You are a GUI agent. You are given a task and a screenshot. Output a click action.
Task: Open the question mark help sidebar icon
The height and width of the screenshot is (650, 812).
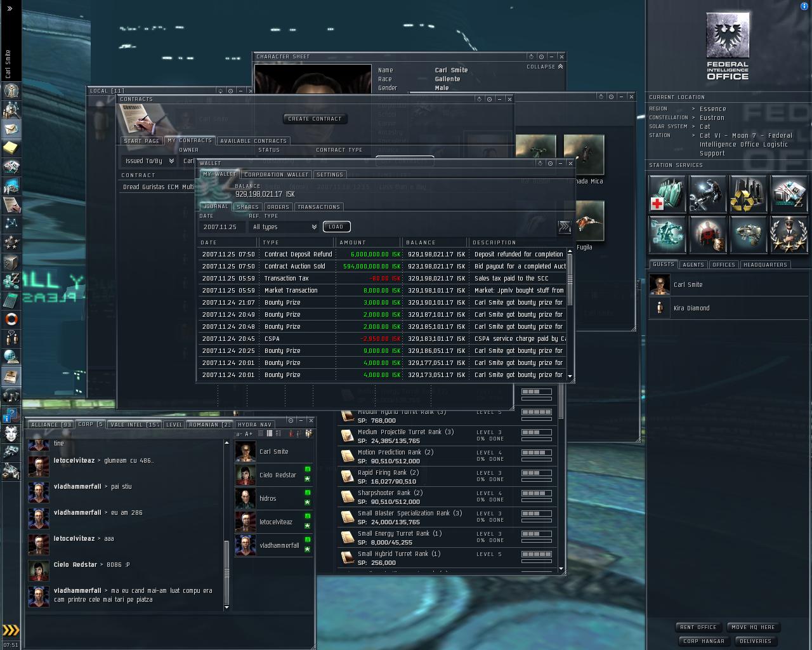pos(11,415)
